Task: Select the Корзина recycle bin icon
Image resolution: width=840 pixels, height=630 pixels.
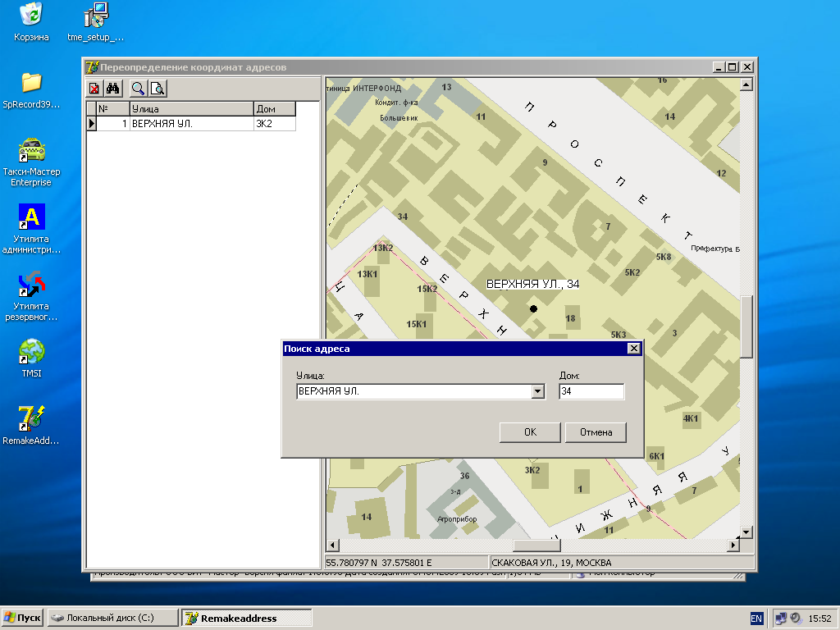Action: (x=31, y=15)
